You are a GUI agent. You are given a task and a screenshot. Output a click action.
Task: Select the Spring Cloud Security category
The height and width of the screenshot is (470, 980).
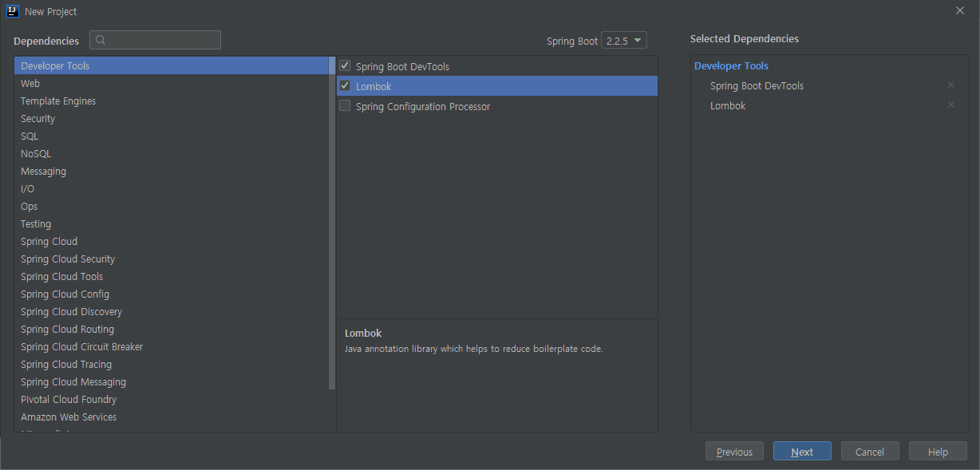172,259
